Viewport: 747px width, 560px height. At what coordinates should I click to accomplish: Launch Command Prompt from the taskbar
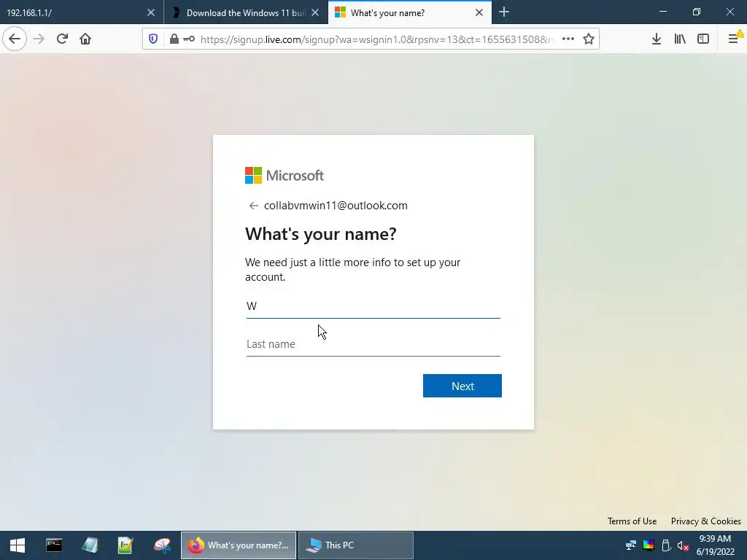[x=54, y=545]
